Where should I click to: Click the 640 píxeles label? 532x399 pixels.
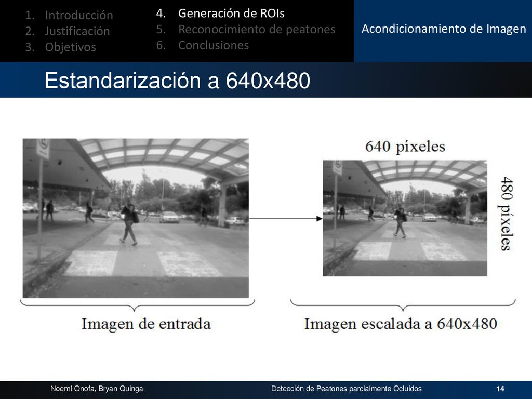point(405,147)
